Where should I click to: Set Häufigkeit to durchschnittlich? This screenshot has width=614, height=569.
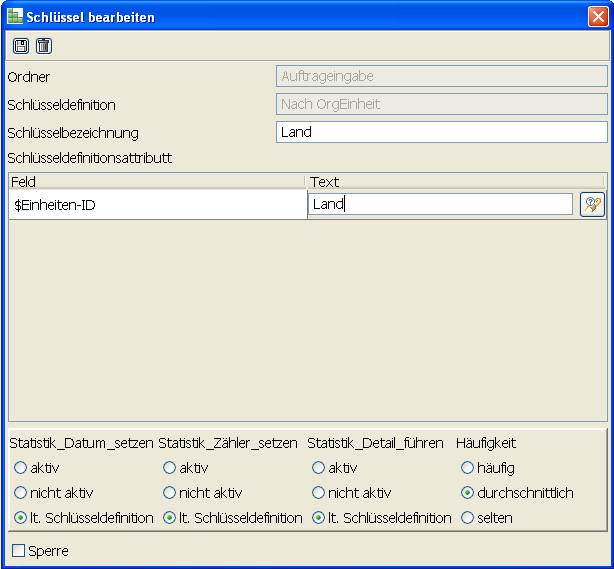click(x=467, y=493)
